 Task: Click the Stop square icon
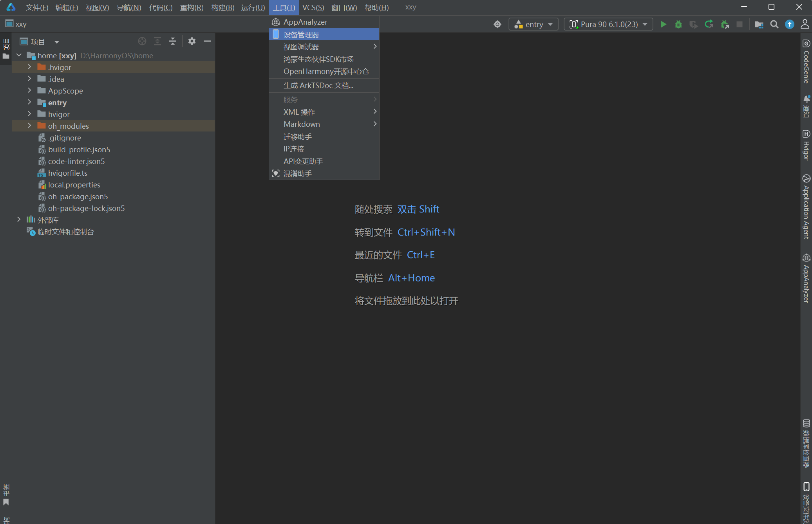740,24
